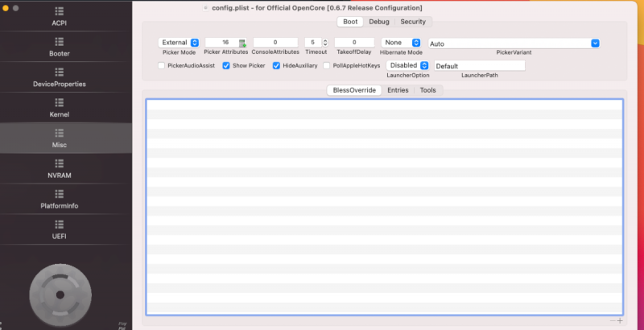The height and width of the screenshot is (330, 644).
Task: Click the Timeout stepper arrows
Action: point(325,43)
